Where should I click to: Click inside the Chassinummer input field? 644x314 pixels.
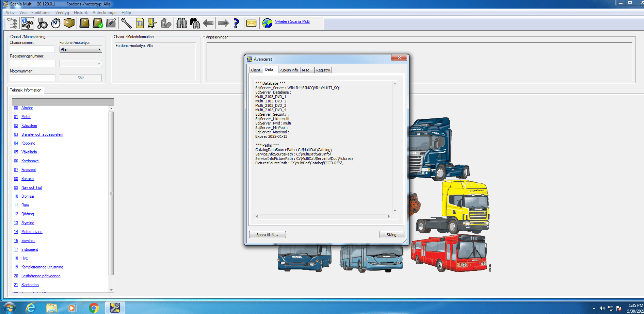coord(32,49)
